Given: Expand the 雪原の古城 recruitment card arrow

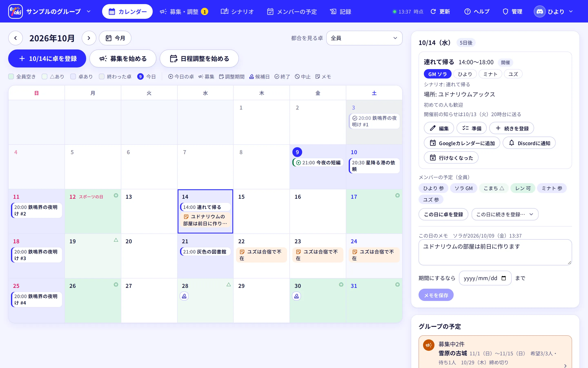Looking at the screenshot, I should coord(565,365).
